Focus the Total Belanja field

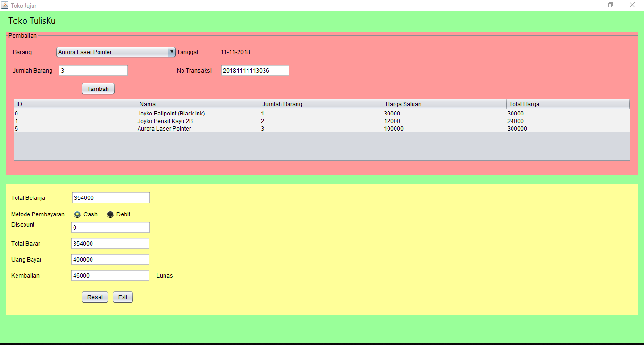pos(111,198)
